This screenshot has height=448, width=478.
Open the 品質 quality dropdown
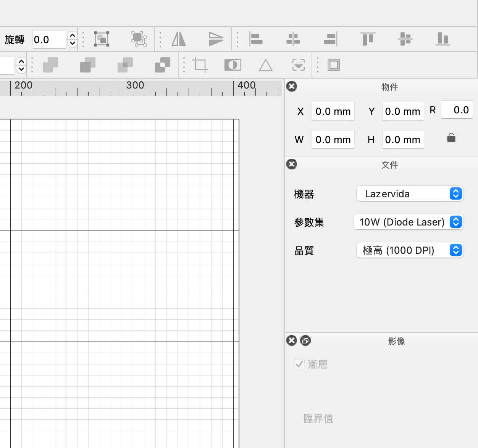410,250
